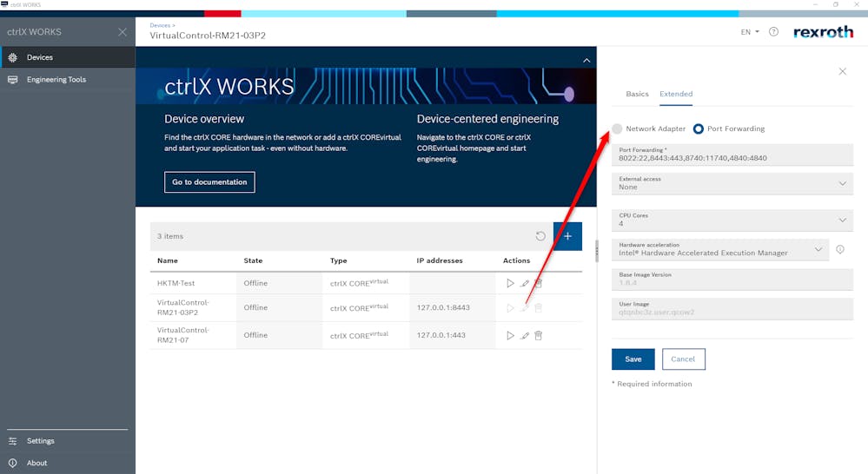The height and width of the screenshot is (474, 868).
Task: Select the VirtualControl-RM21-07 row name
Action: click(x=182, y=335)
